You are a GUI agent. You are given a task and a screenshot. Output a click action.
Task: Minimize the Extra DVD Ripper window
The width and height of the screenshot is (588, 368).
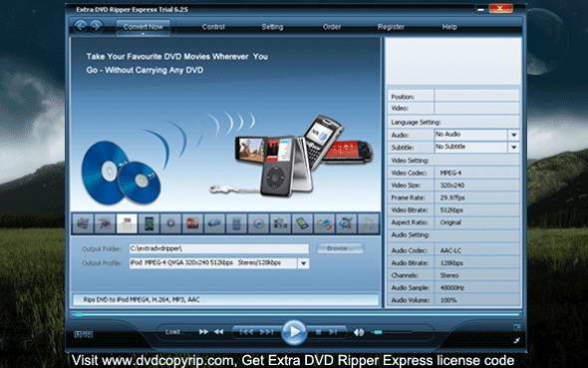pos(480,9)
